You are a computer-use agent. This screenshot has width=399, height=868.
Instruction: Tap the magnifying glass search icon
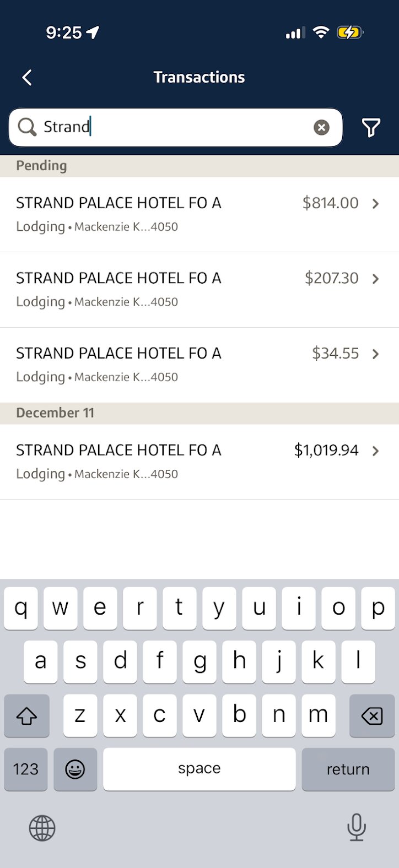(x=26, y=127)
